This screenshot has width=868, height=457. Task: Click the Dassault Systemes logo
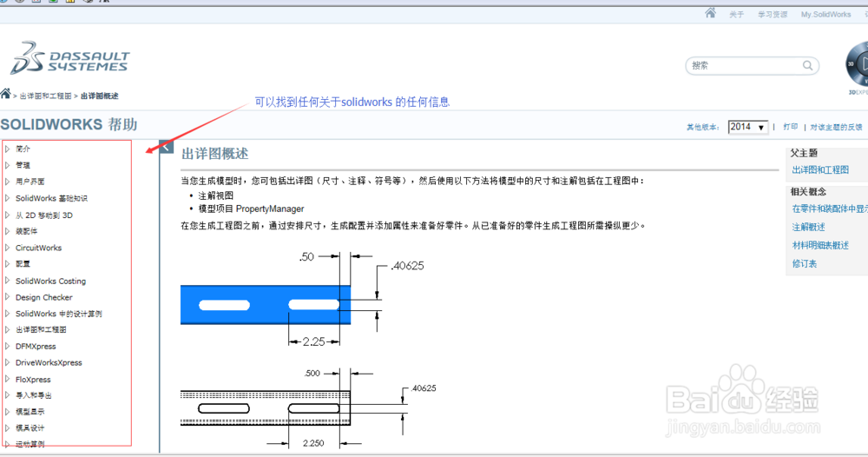coord(69,58)
